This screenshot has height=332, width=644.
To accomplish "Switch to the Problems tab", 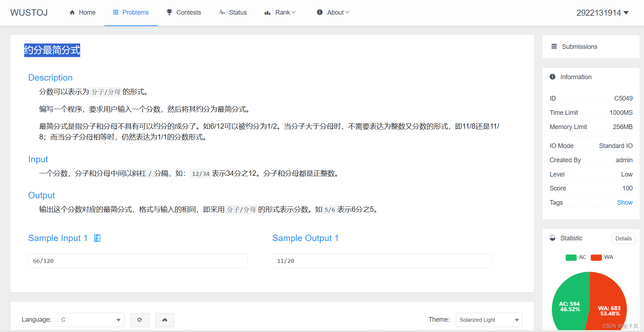I will point(131,12).
